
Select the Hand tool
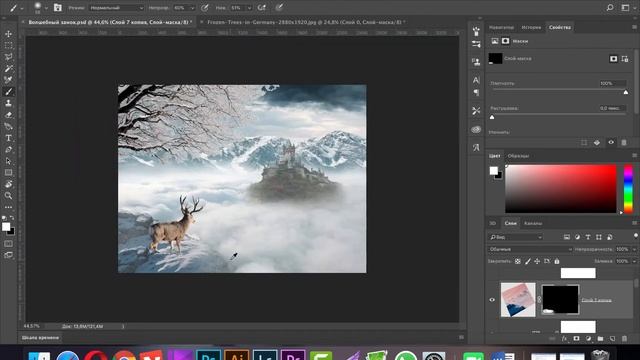[8, 184]
